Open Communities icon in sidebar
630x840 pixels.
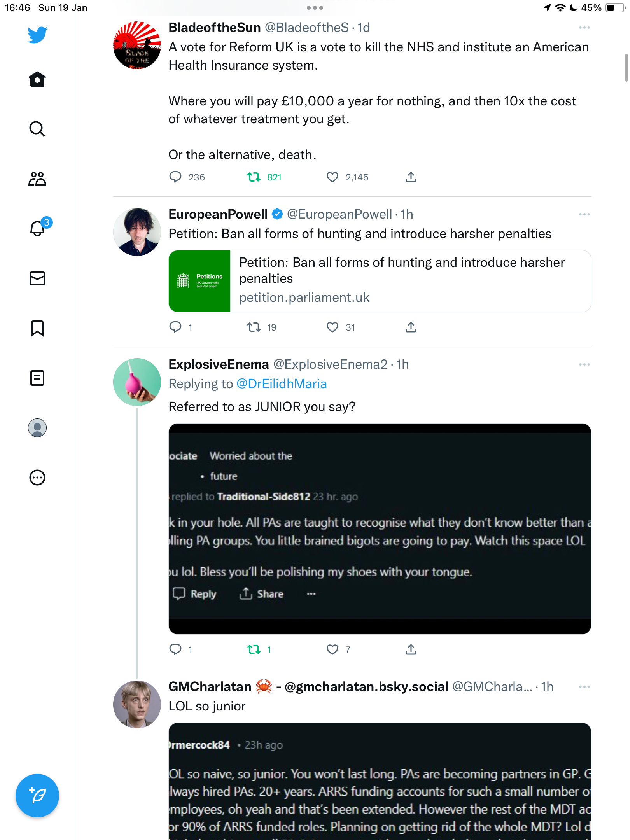[37, 179]
